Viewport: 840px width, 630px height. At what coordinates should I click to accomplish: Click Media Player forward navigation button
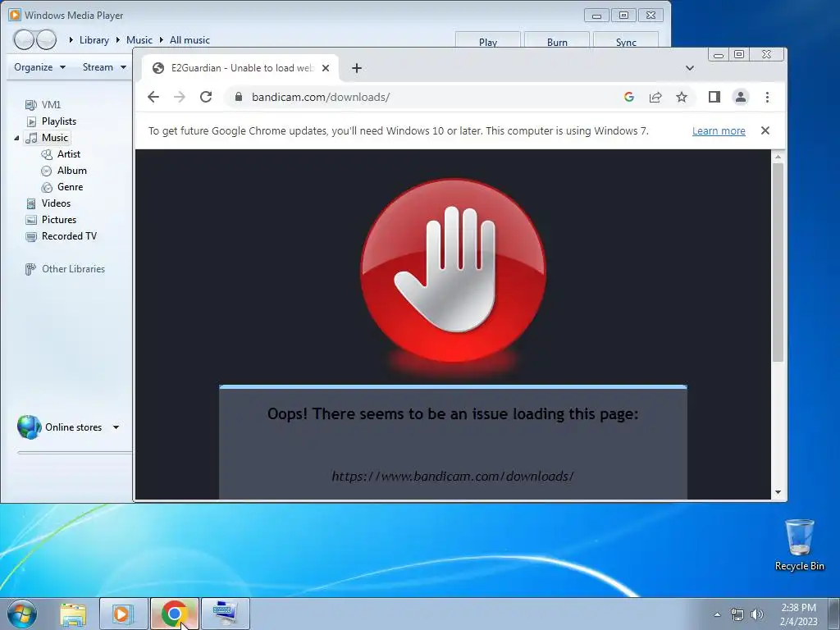(47, 39)
